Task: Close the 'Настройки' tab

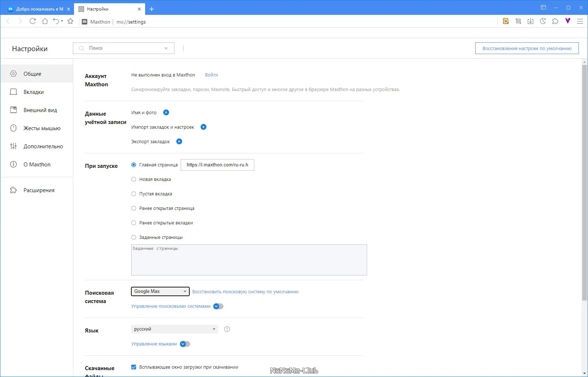Action: pyautogui.click(x=139, y=9)
